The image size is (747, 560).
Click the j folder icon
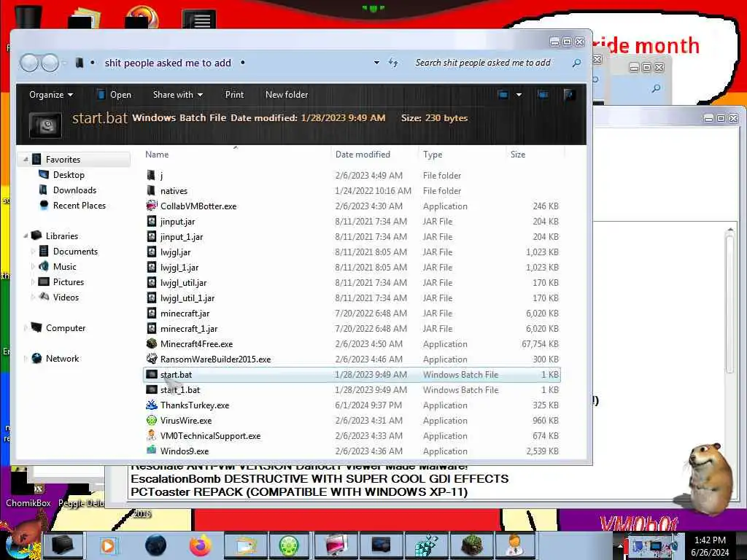click(152, 175)
